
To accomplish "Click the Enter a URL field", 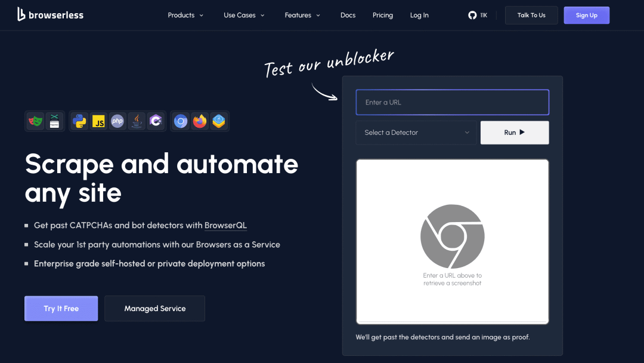I will tap(452, 102).
